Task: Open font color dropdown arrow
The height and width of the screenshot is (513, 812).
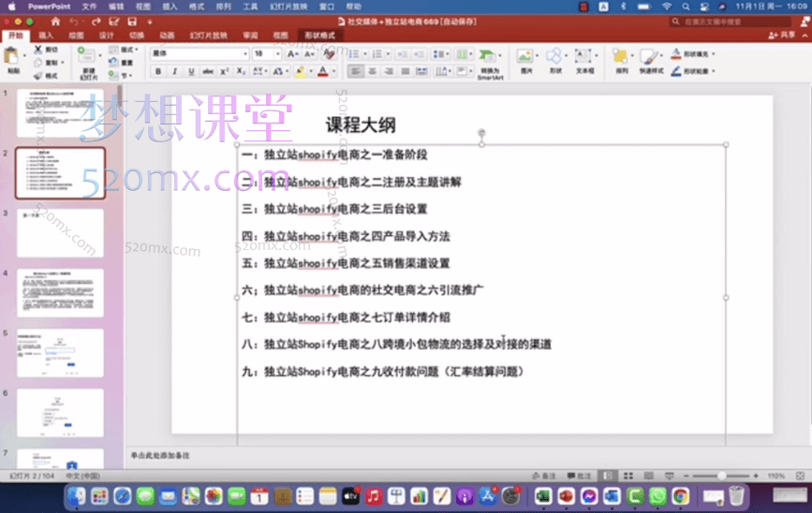Action: click(333, 71)
